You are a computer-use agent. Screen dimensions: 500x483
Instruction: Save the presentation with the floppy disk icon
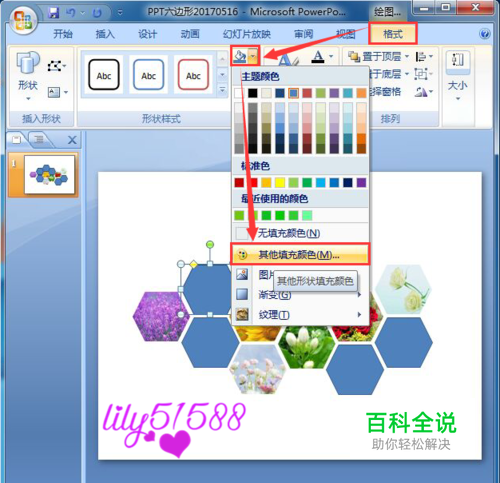pyautogui.click(x=53, y=13)
